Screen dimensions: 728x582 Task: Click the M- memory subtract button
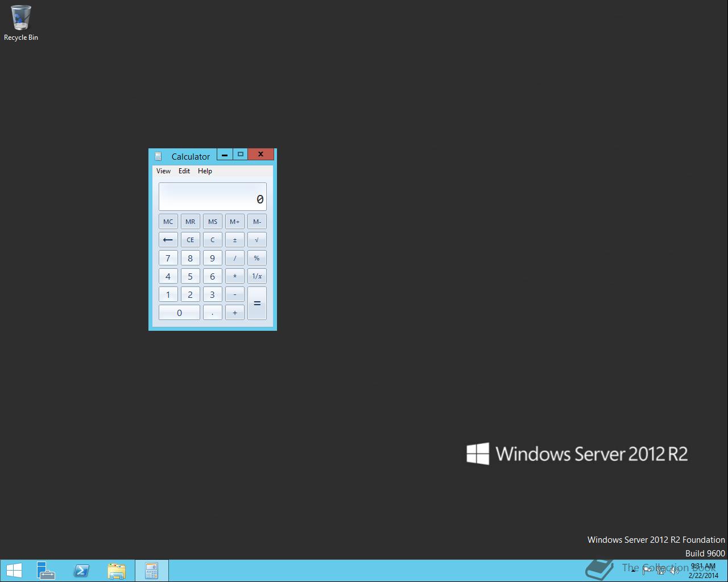257,222
